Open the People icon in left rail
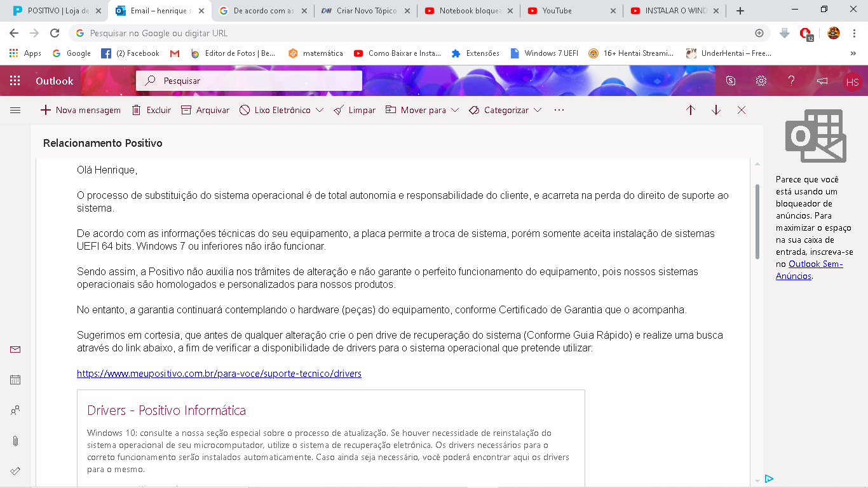 pyautogui.click(x=15, y=410)
